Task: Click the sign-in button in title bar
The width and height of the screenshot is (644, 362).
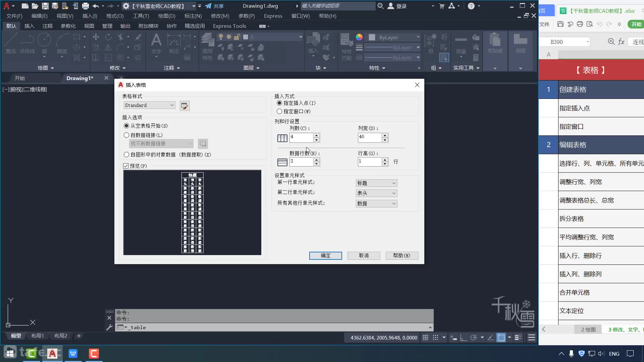Action: pyautogui.click(x=397, y=6)
